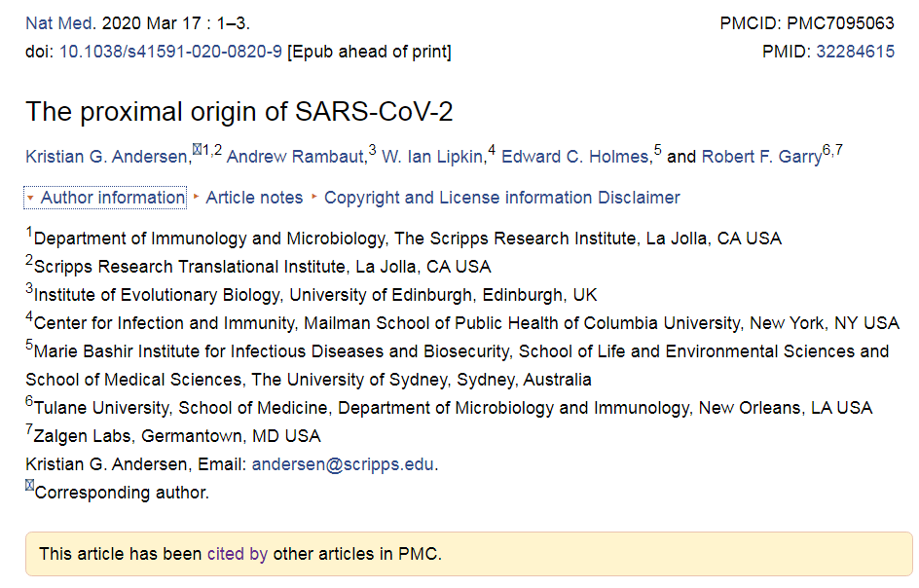Email andersen@scripps.edu via the link

tap(343, 464)
